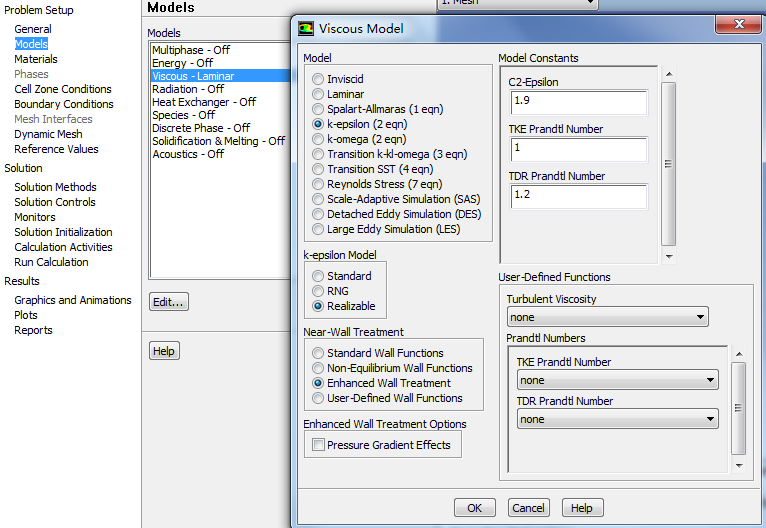Click Help button in Models panel
This screenshot has height=528, width=766.
(164, 351)
